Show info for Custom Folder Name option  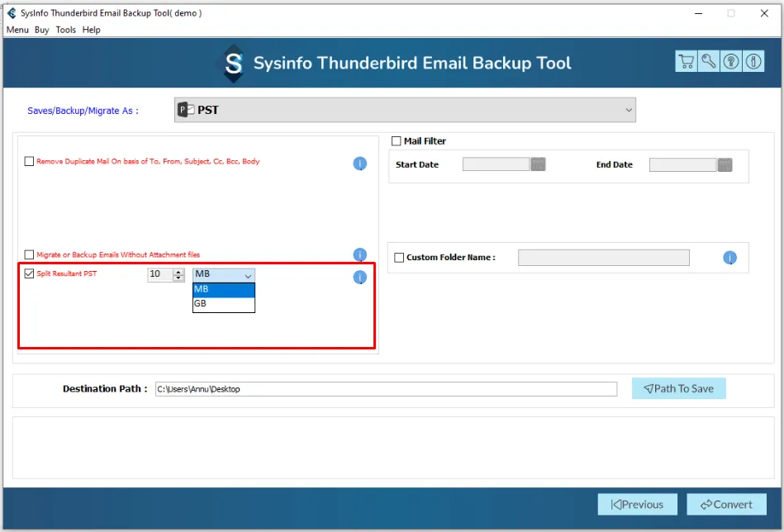tap(730, 258)
